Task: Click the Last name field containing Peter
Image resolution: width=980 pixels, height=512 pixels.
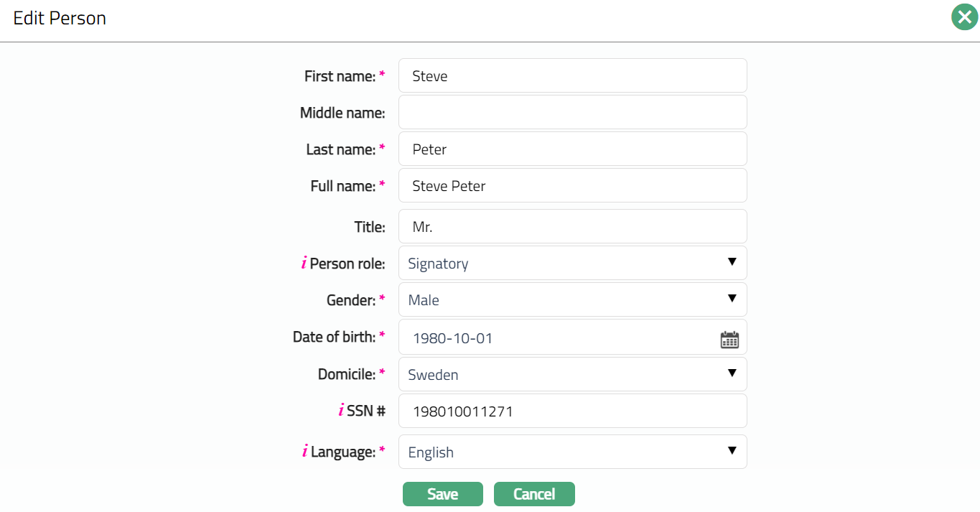Action: [572, 149]
